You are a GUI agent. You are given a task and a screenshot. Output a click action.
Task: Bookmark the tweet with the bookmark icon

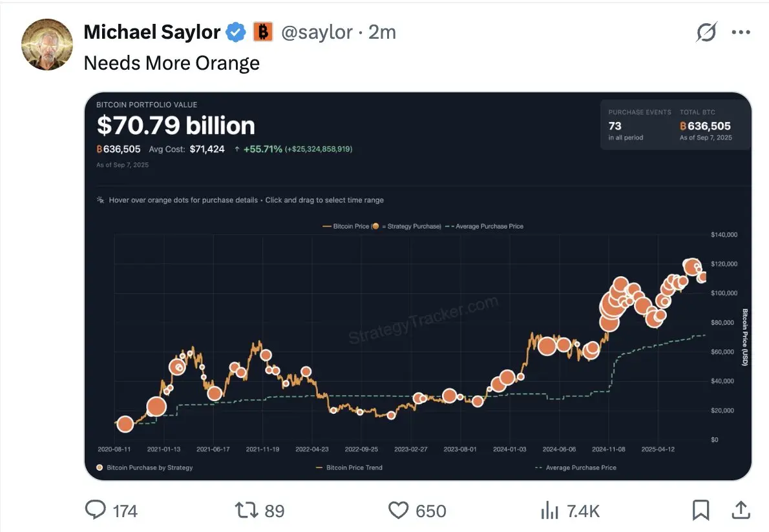coord(701,510)
